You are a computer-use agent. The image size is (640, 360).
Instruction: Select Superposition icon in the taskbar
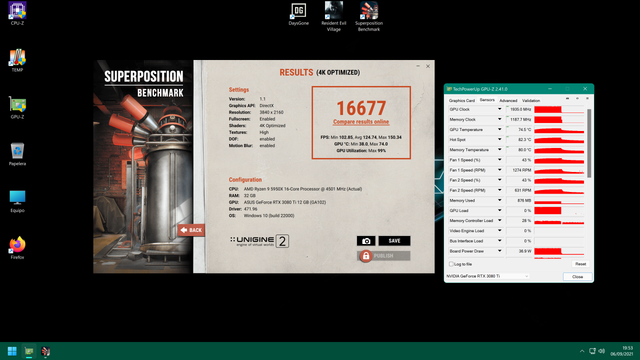46,351
